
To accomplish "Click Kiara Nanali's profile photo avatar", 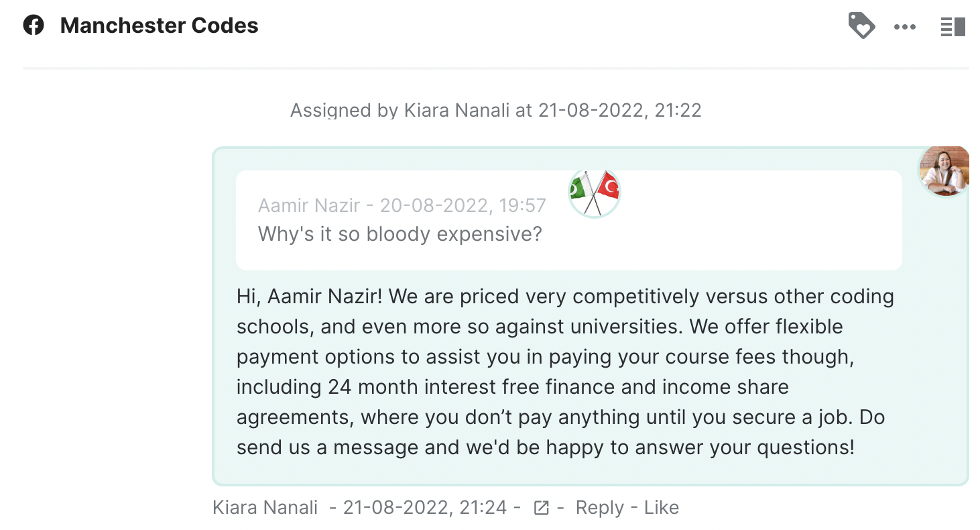I will (944, 171).
